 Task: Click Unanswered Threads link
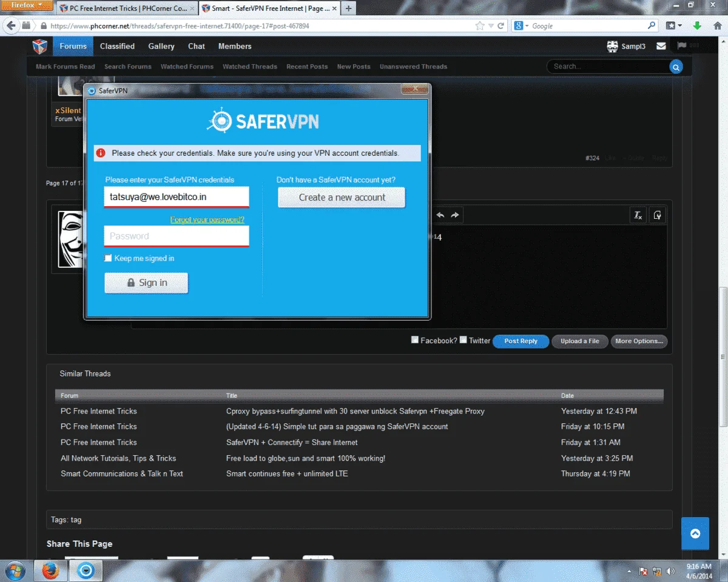(x=413, y=67)
